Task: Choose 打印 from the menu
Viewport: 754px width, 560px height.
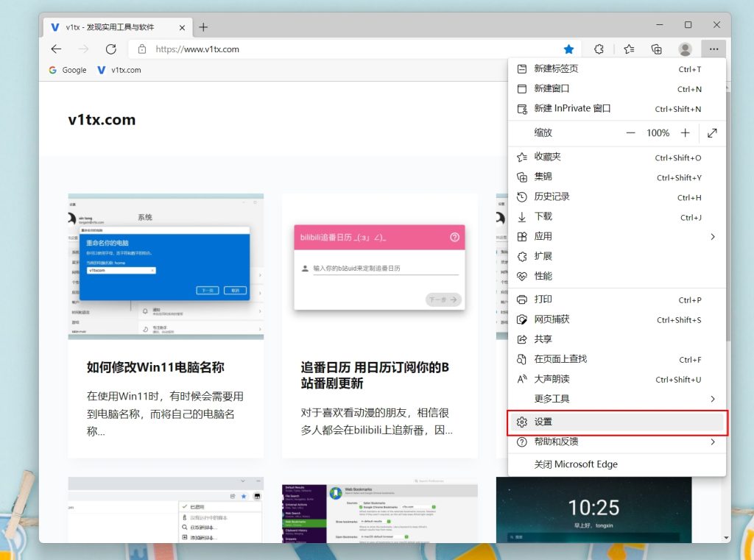Action: point(617,300)
